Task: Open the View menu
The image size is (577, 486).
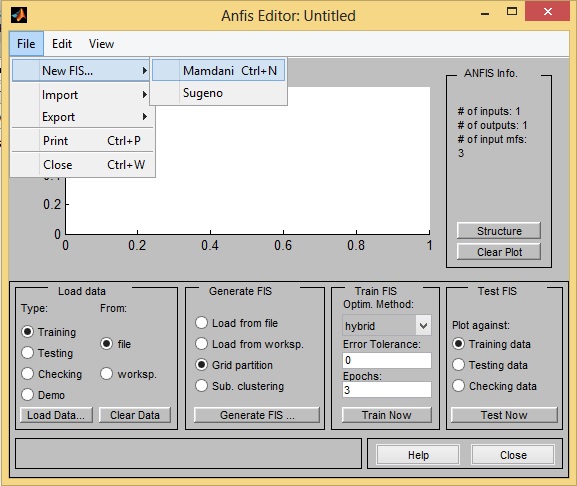Action: coord(101,44)
